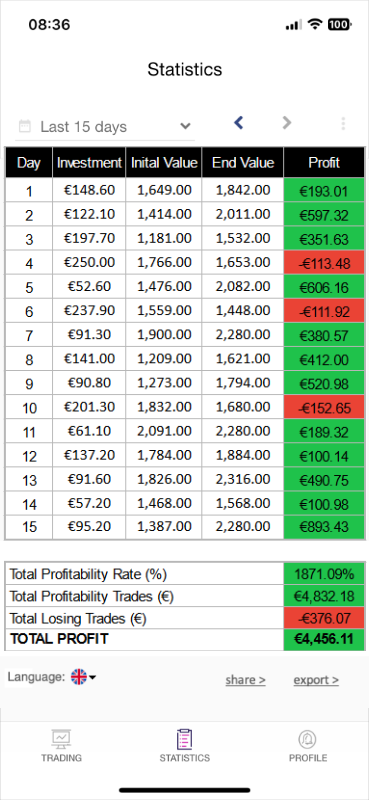Image resolution: width=369 pixels, height=800 pixels.
Task: Click the Investment column header
Action: click(x=89, y=163)
